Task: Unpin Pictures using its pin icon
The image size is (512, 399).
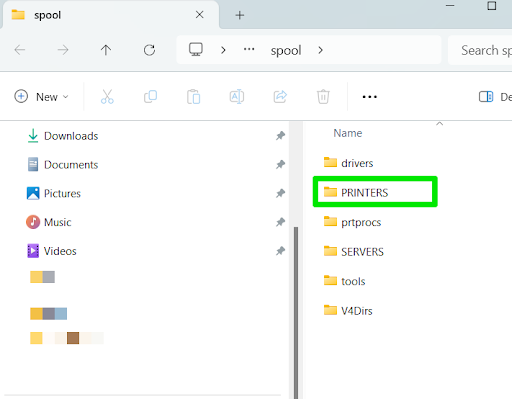Action: 280,193
